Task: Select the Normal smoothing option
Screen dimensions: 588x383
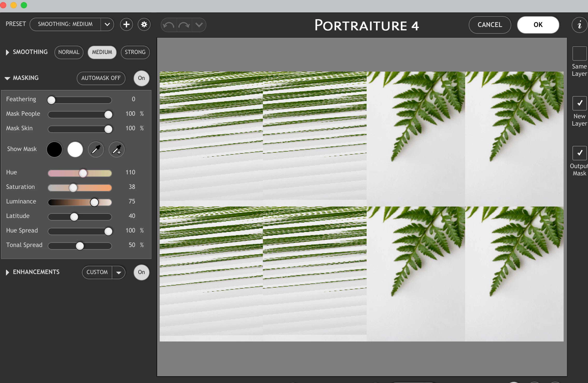Action: coord(69,52)
